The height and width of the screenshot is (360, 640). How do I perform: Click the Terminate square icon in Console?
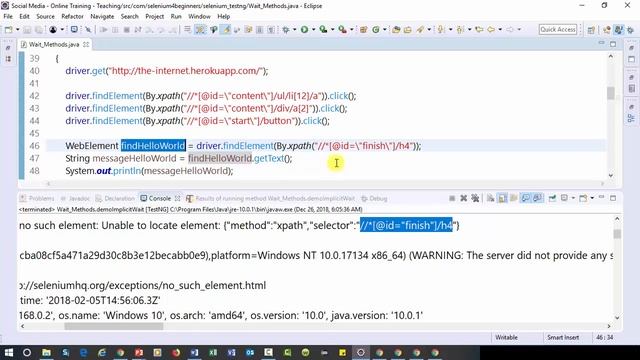pyautogui.click(x=452, y=198)
